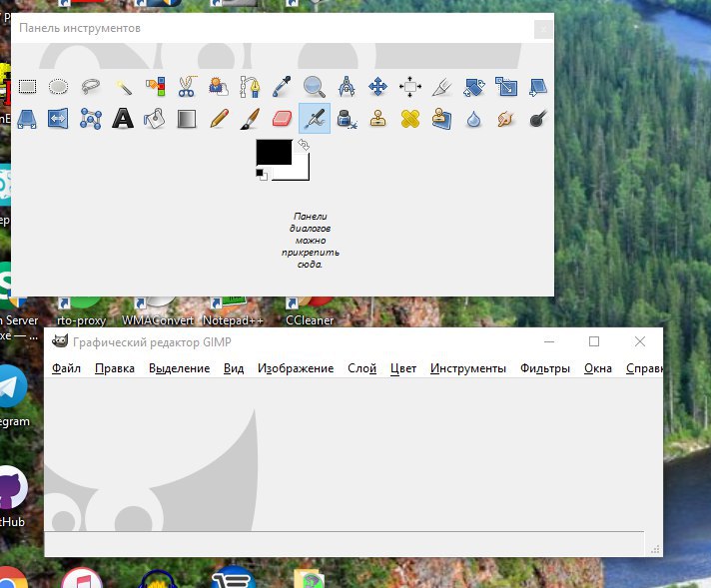Select the Blur/Sharpen droplet tool
Screen dimensions: 711x588
[x=474, y=119]
